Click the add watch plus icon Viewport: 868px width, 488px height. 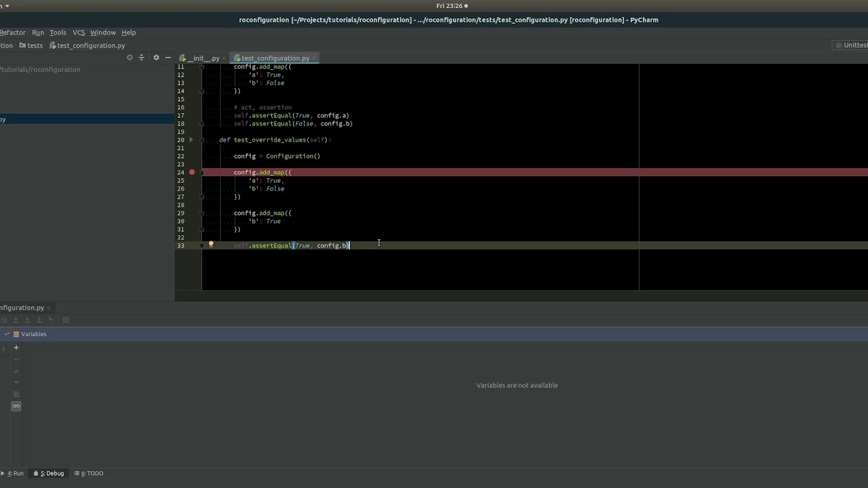click(16, 348)
